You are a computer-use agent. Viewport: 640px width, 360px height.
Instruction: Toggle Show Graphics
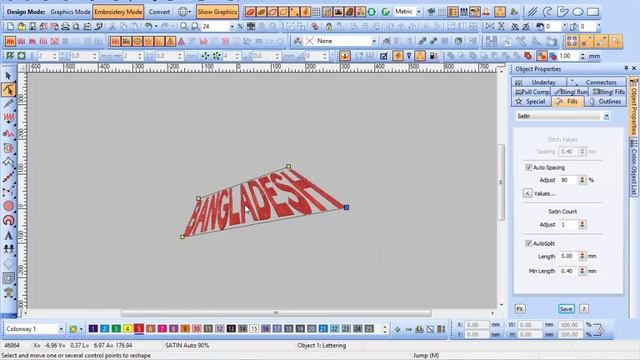[x=217, y=12]
